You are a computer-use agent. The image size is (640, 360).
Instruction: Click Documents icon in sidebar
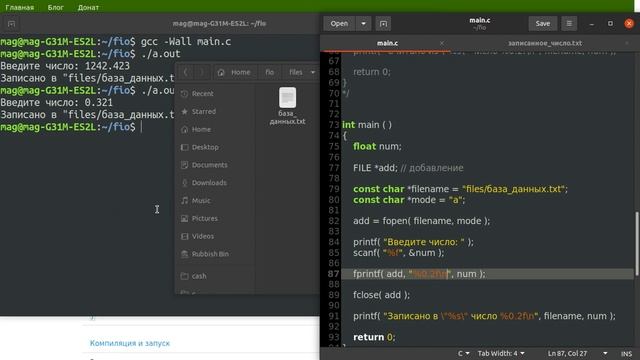(x=184, y=165)
